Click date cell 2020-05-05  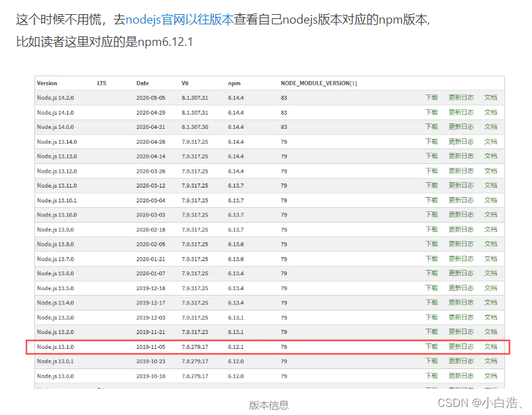(150, 98)
